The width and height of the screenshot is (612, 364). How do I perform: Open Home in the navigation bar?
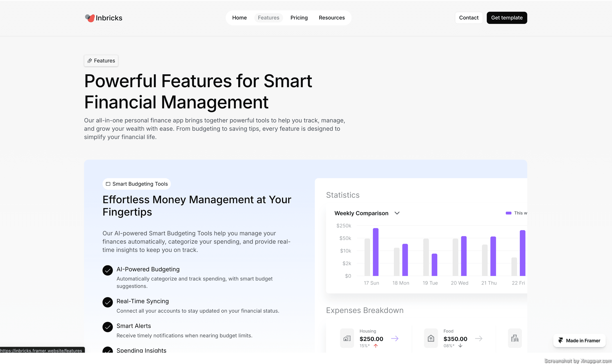click(239, 18)
